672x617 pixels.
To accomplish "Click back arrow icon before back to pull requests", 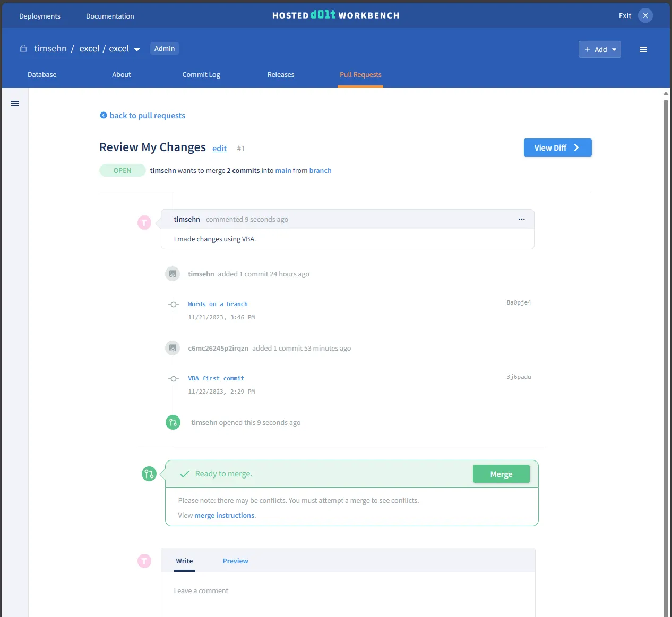I will coord(104,115).
